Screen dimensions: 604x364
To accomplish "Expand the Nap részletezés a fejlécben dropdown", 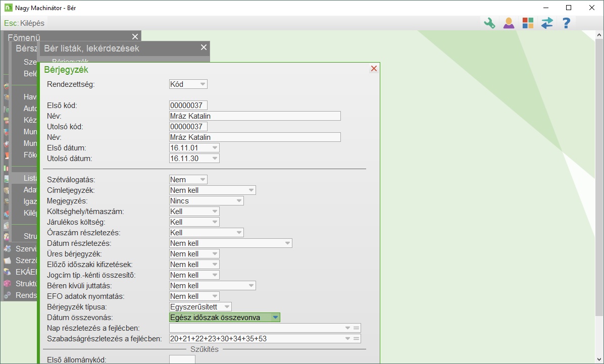I will pyautogui.click(x=347, y=328).
